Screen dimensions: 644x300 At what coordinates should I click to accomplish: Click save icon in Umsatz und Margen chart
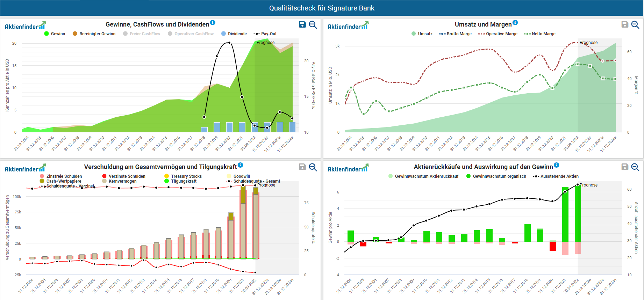[625, 24]
